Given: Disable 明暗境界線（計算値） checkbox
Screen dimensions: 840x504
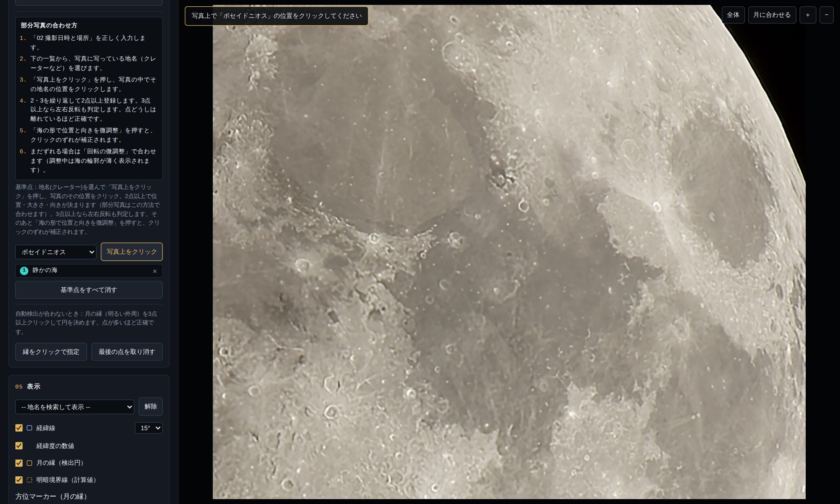Looking at the screenshot, I should tap(19, 480).
